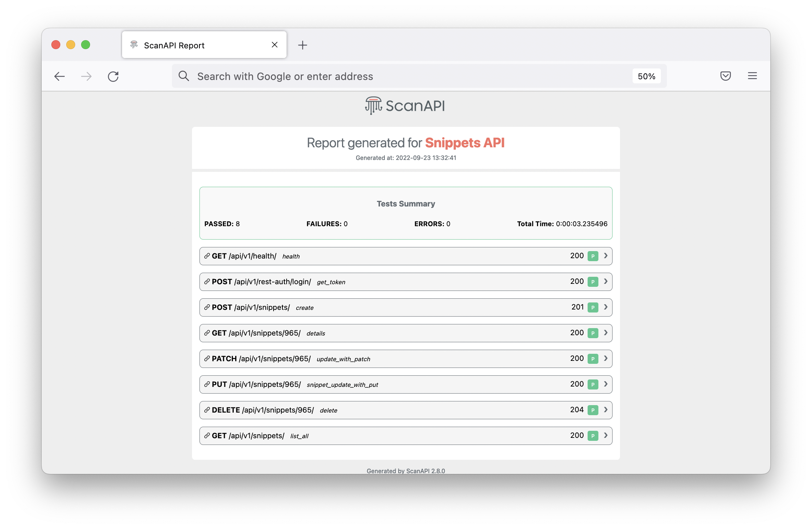
Task: Click the P status badge for the list_all request
Action: tap(593, 436)
